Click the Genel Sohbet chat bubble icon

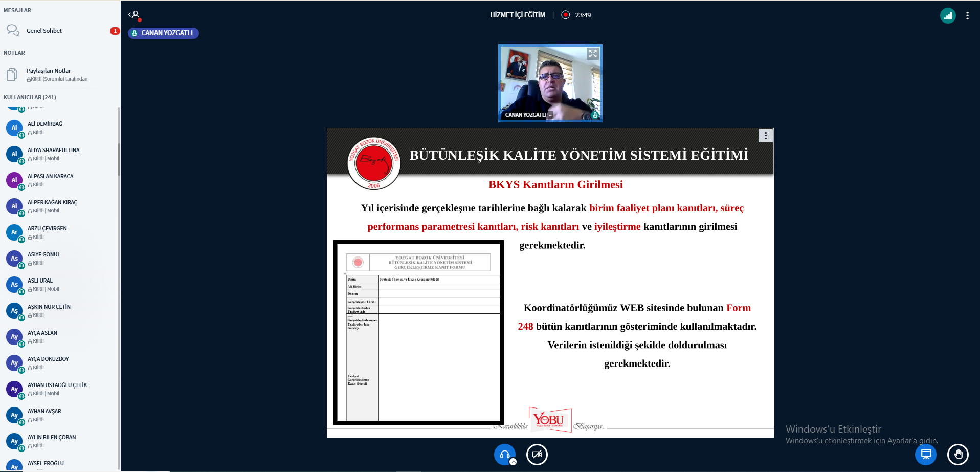[x=13, y=31]
